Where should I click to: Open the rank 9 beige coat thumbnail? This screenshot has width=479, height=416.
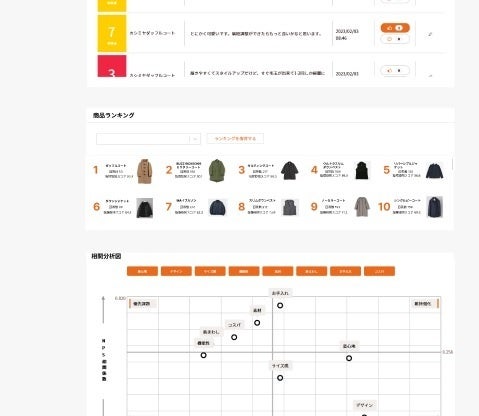click(x=362, y=207)
